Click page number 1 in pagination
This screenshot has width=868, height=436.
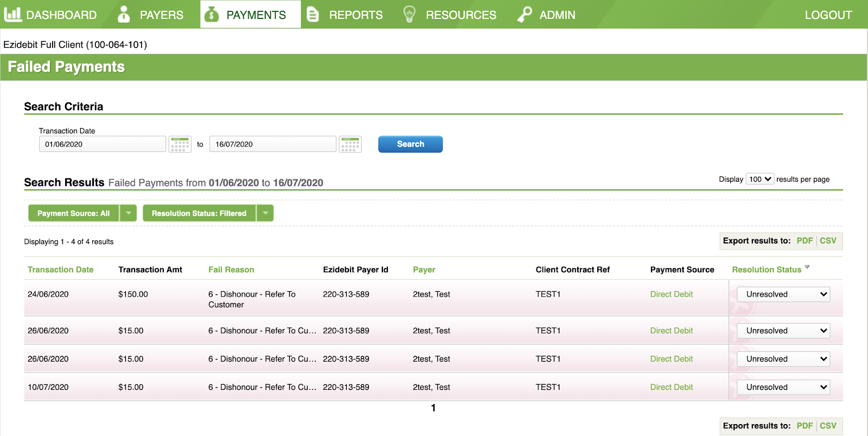[x=433, y=408]
